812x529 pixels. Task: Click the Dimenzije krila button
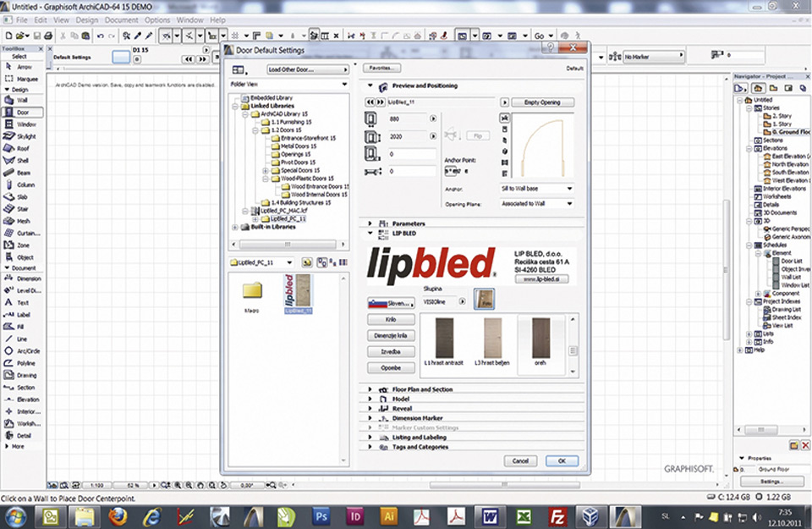click(x=391, y=335)
